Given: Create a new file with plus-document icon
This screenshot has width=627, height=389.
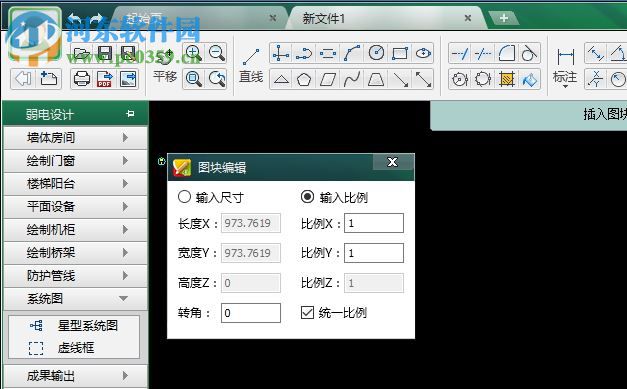Looking at the screenshot, I should 48,78.
